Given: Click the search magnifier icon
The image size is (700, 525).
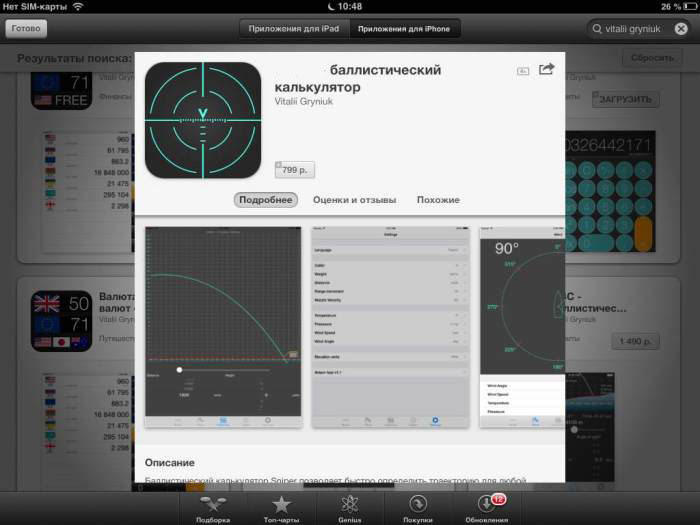Looking at the screenshot, I should pos(597,29).
